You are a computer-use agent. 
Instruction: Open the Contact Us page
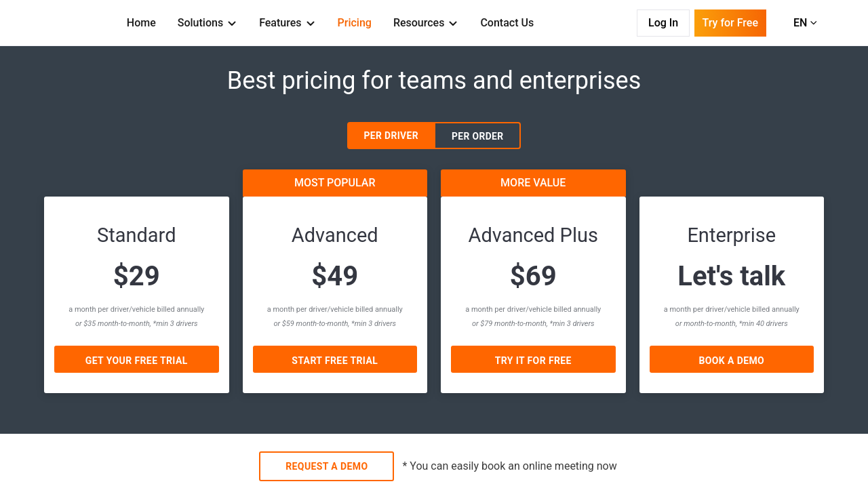pyautogui.click(x=507, y=23)
